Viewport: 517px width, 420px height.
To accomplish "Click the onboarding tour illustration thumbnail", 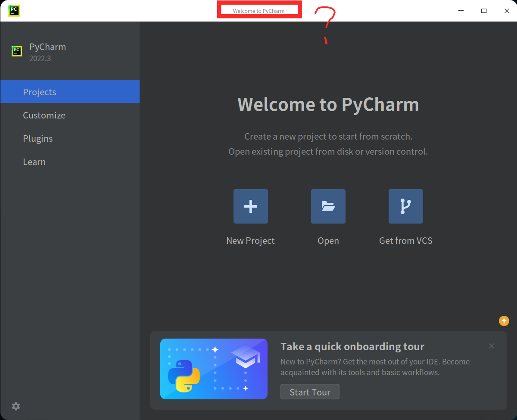I will pyautogui.click(x=214, y=369).
